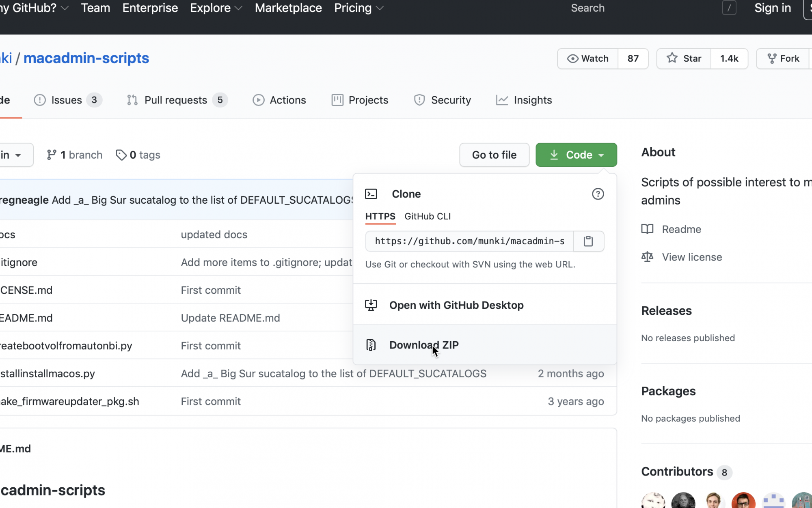Select the HTTPS clone URL field
812x508 pixels.
[469, 241]
